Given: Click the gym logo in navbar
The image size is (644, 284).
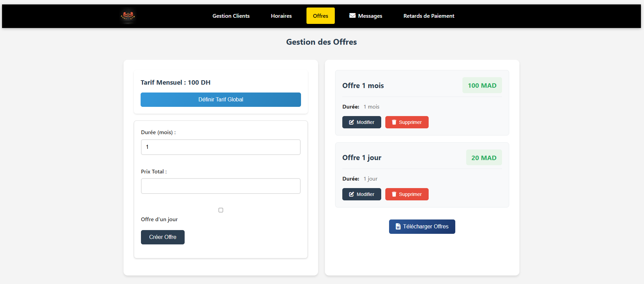Looking at the screenshot, I should 128,16.
